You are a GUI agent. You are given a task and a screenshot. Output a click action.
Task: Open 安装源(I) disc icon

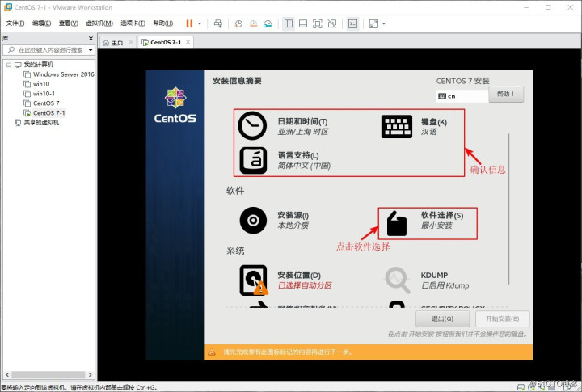pyautogui.click(x=253, y=221)
